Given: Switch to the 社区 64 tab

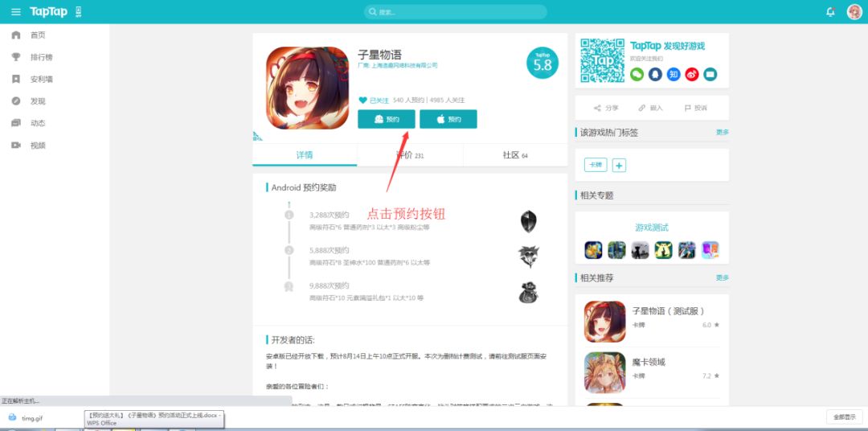Looking at the screenshot, I should (x=515, y=156).
